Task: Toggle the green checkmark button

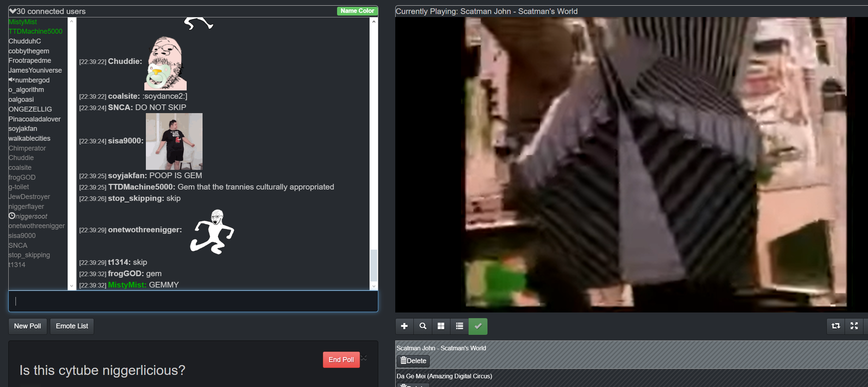Action: (x=478, y=326)
